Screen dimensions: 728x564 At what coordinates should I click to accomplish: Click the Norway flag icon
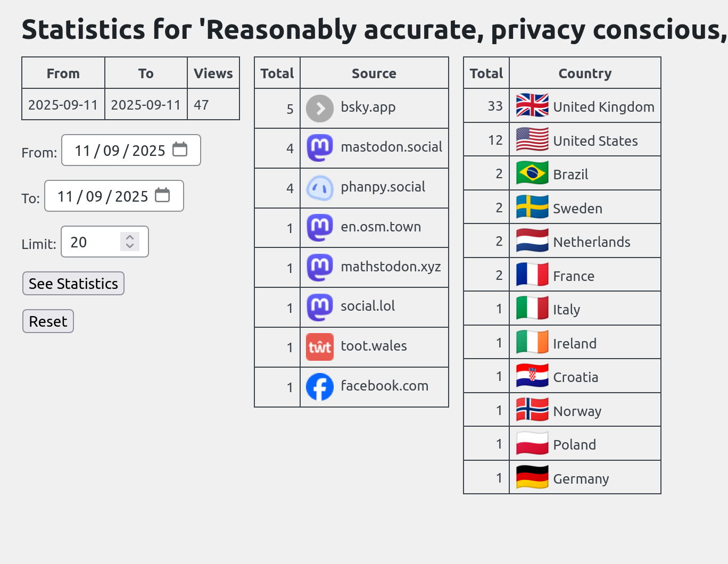pos(532,410)
